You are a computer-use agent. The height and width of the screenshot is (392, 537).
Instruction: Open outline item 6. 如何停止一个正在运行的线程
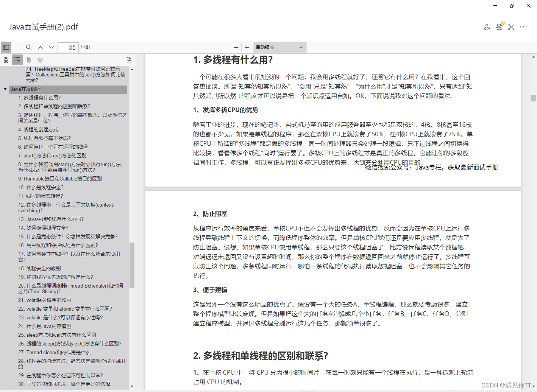point(53,147)
